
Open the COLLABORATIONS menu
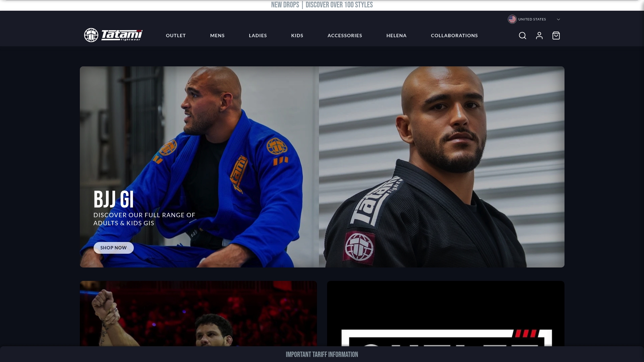[x=454, y=36]
